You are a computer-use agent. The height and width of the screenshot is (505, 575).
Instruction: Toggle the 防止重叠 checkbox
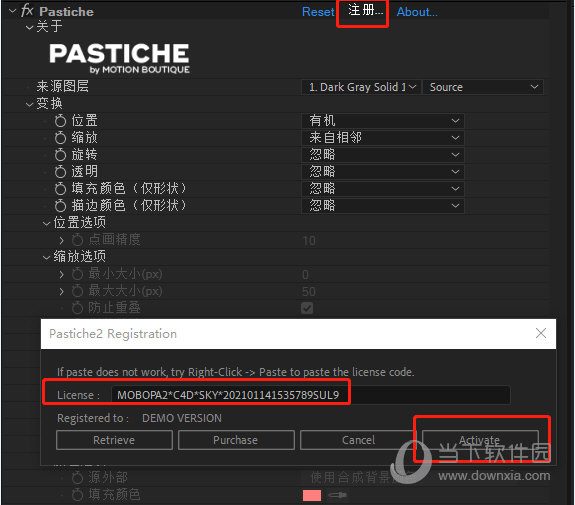click(307, 308)
